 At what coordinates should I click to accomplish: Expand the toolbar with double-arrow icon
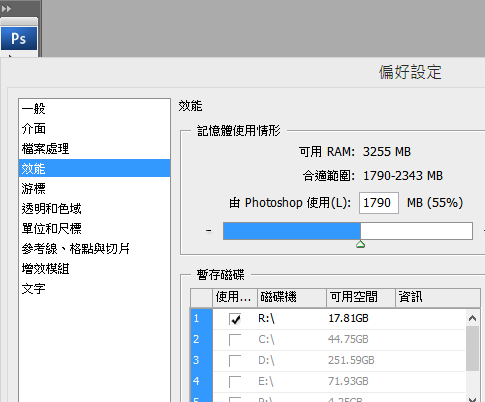click(6, 9)
